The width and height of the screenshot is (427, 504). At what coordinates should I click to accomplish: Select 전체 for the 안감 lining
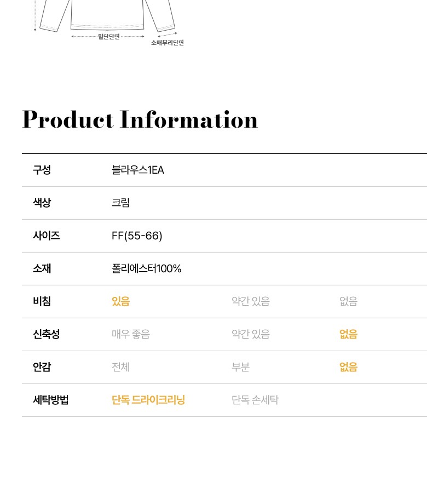pos(120,367)
